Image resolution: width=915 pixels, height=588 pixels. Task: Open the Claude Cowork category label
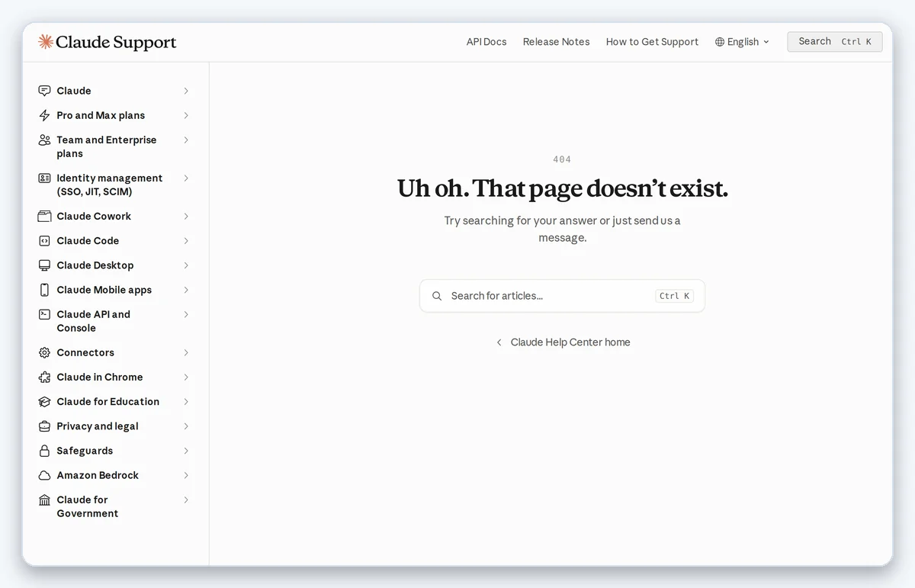point(94,216)
